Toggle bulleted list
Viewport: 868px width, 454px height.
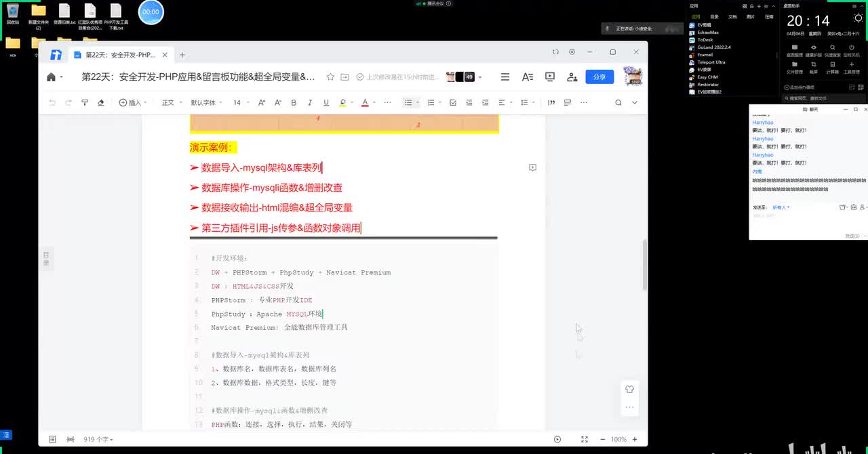pos(408,102)
